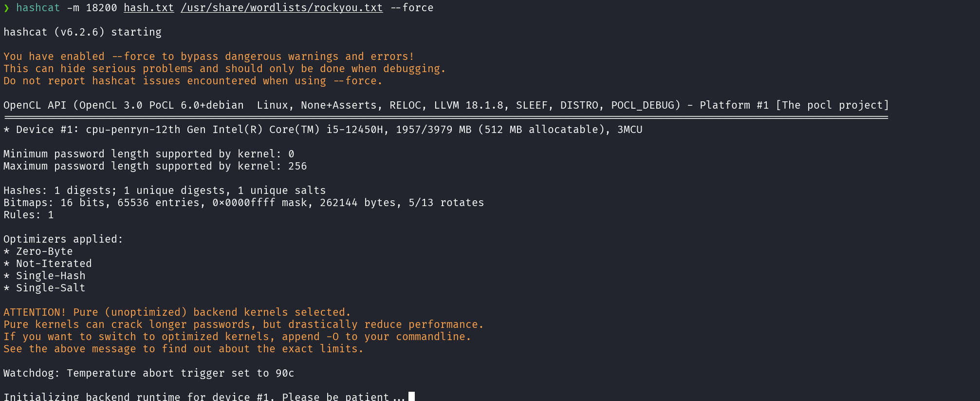Click the green prompt arrow symbol
Image resolution: width=980 pixels, height=401 pixels.
point(6,8)
